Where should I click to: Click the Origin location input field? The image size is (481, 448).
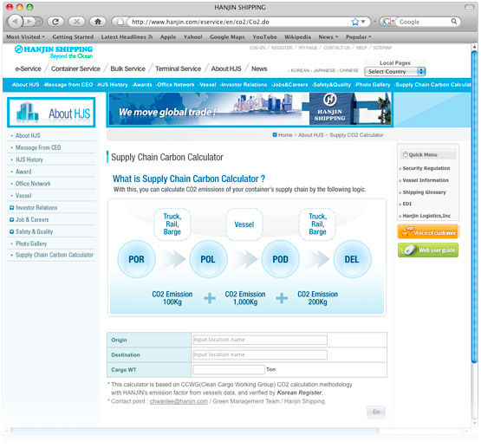click(x=260, y=340)
